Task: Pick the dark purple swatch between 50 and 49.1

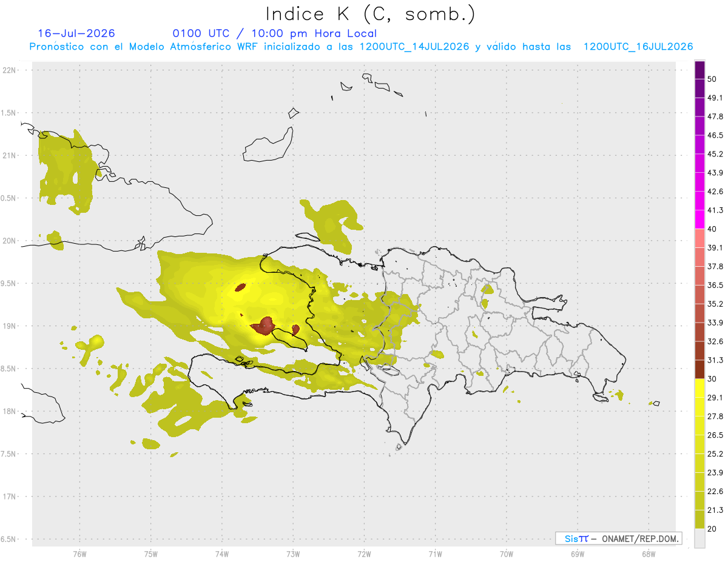Action: coord(699,89)
